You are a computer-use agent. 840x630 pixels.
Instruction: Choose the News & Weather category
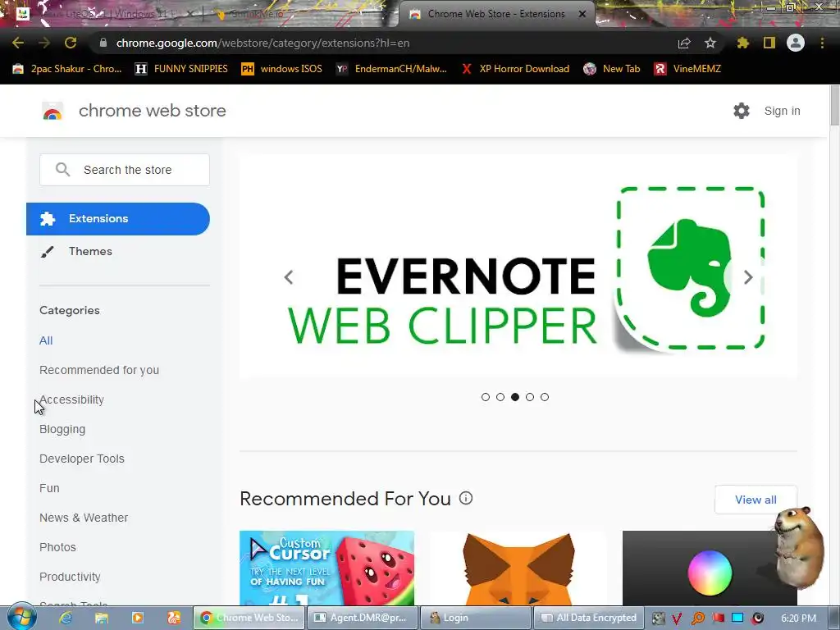(84, 518)
